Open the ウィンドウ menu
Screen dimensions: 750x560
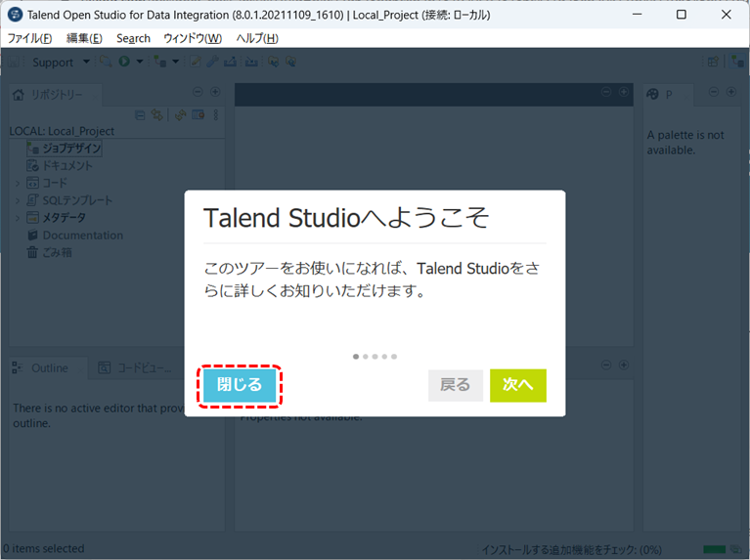pyautogui.click(x=193, y=38)
